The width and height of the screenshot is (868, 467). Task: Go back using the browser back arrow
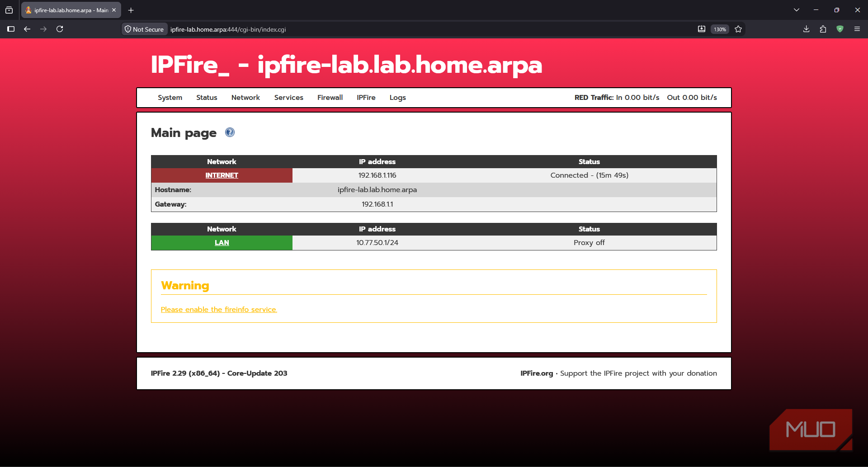[x=27, y=29]
